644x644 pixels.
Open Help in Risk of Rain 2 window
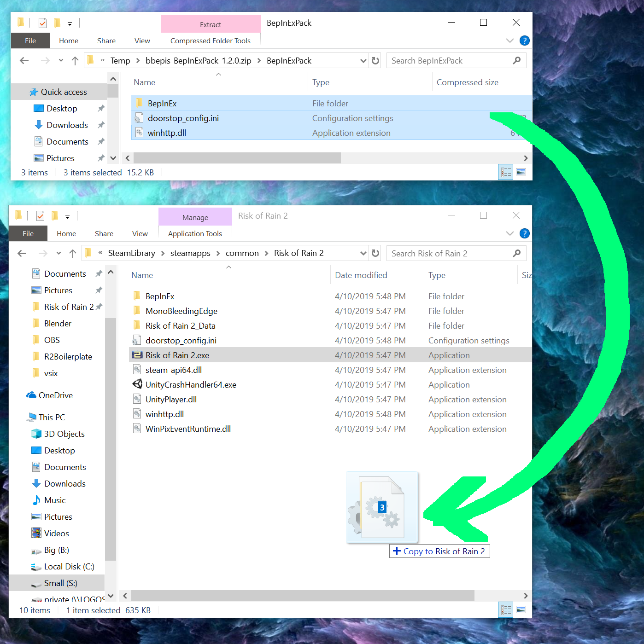coord(524,233)
